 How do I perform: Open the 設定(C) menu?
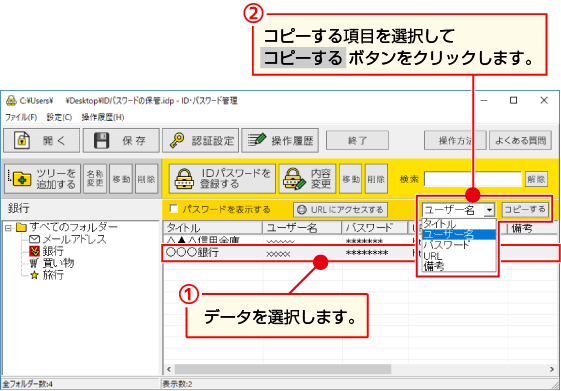click(59, 117)
